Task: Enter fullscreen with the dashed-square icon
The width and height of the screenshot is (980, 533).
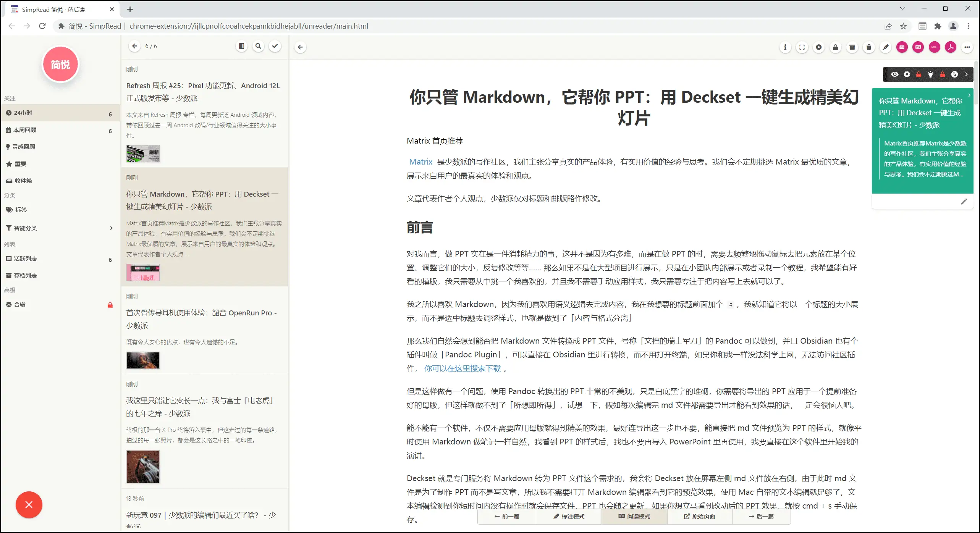Action: [802, 47]
